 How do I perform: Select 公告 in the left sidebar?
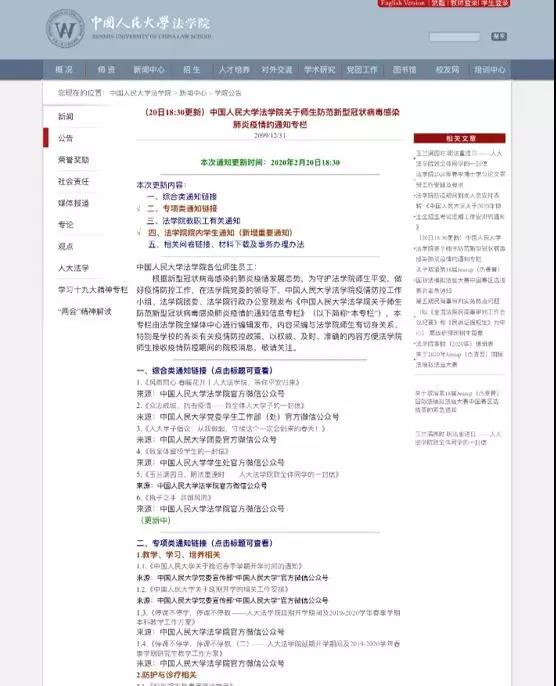pyautogui.click(x=66, y=138)
